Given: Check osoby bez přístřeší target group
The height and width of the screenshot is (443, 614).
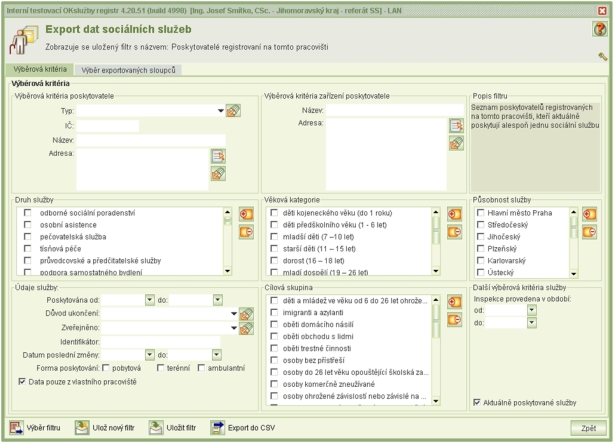Looking at the screenshot, I should click(274, 360).
